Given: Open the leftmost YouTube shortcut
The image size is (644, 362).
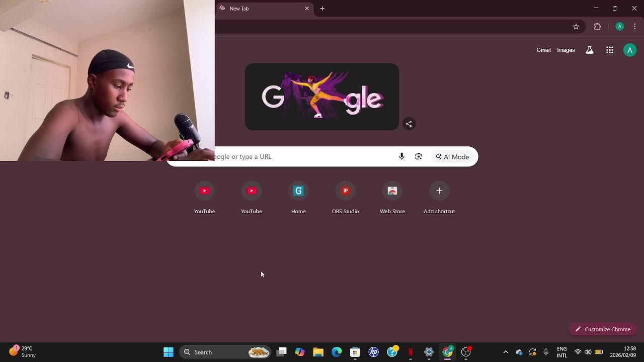Looking at the screenshot, I should pyautogui.click(x=205, y=197).
